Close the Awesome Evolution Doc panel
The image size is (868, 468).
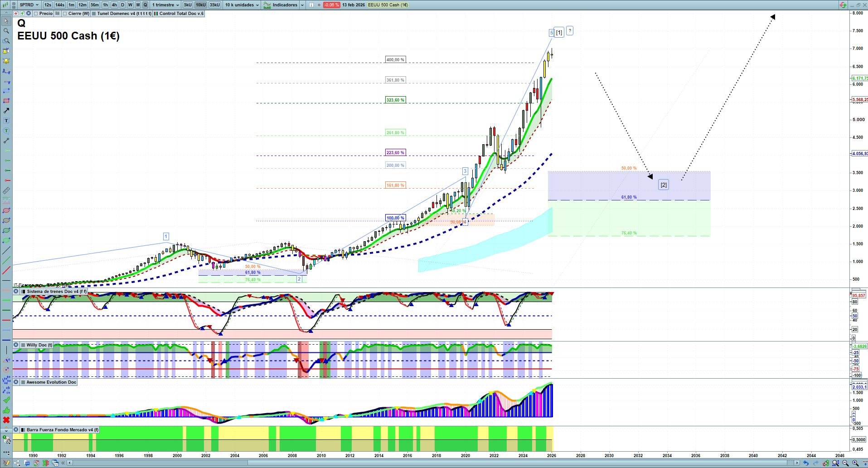point(16,382)
